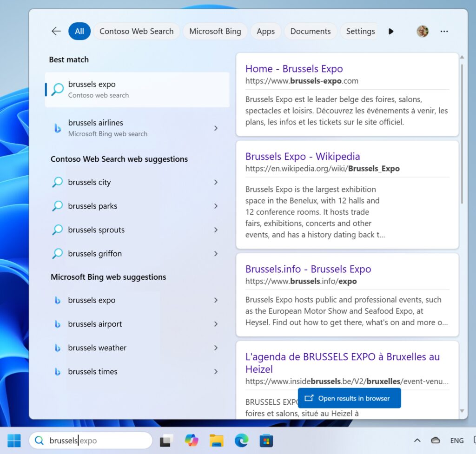476x454 pixels.
Task: Open your account profile picture menu
Action: pyautogui.click(x=422, y=31)
